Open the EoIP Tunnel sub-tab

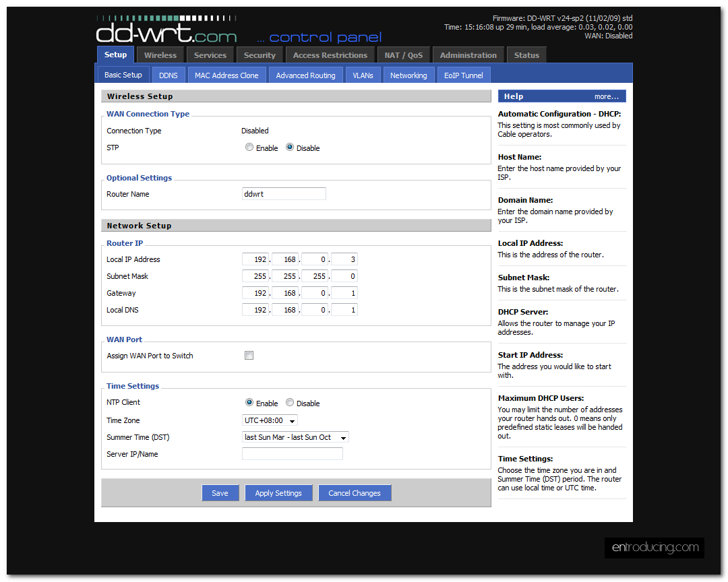pyautogui.click(x=463, y=75)
